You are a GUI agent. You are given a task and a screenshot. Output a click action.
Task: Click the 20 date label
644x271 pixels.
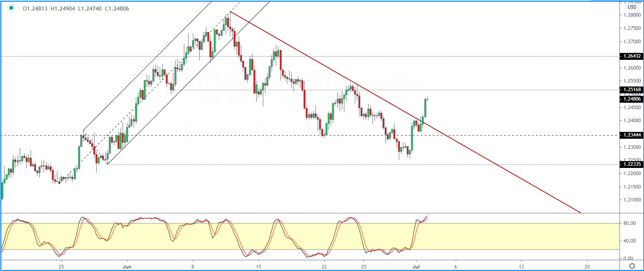click(587, 267)
